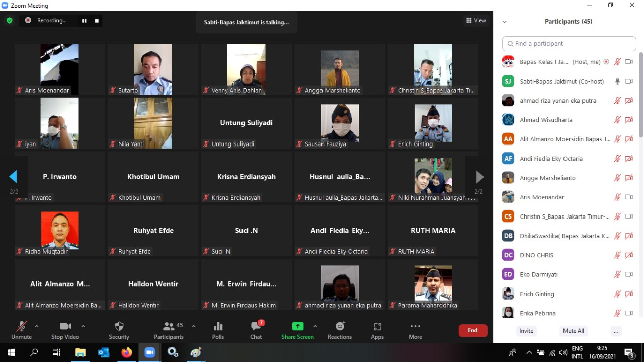Collapse the Participants panel chevron
This screenshot has height=362, width=644.
[x=505, y=22]
